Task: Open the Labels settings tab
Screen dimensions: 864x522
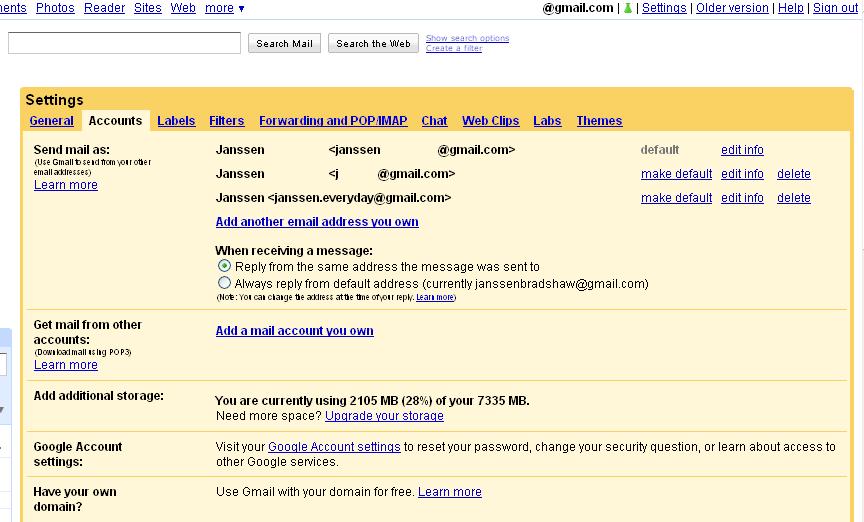Action: tap(176, 121)
